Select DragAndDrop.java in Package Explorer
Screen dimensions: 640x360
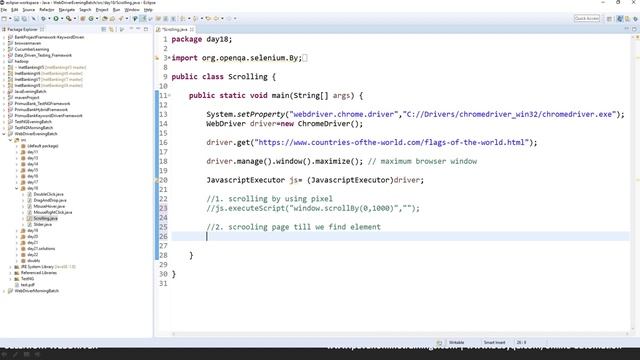[x=50, y=200]
